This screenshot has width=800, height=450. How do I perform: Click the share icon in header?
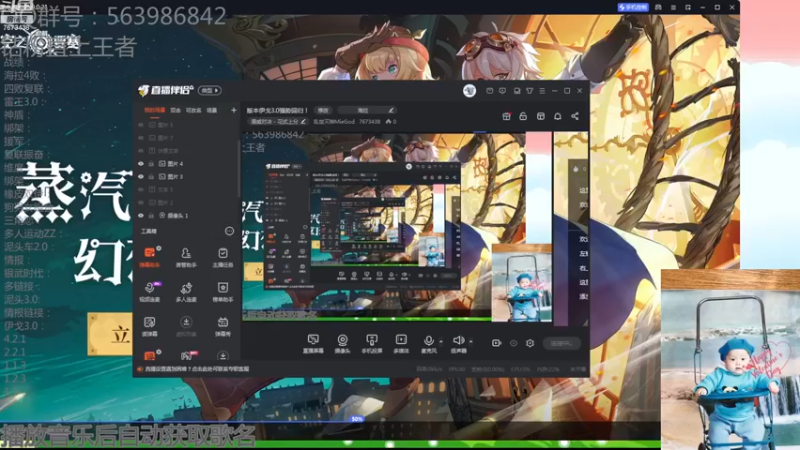coord(575,116)
